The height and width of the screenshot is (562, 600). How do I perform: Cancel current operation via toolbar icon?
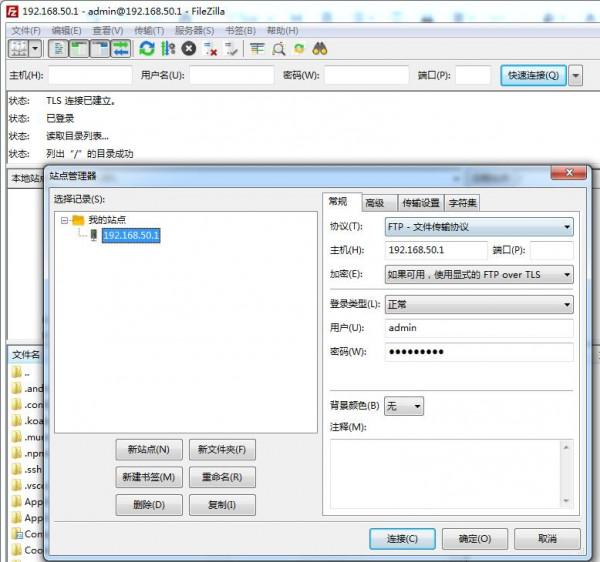[x=189, y=48]
